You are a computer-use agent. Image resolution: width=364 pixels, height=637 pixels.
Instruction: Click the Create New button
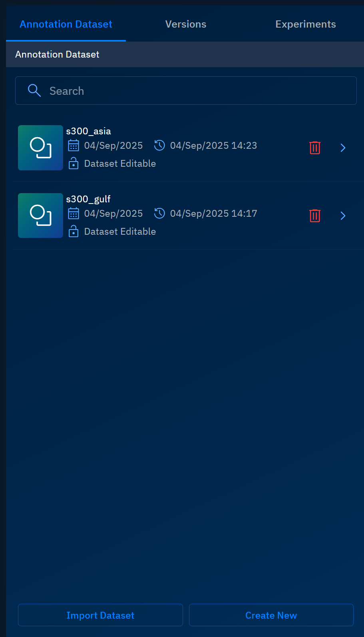(x=271, y=615)
